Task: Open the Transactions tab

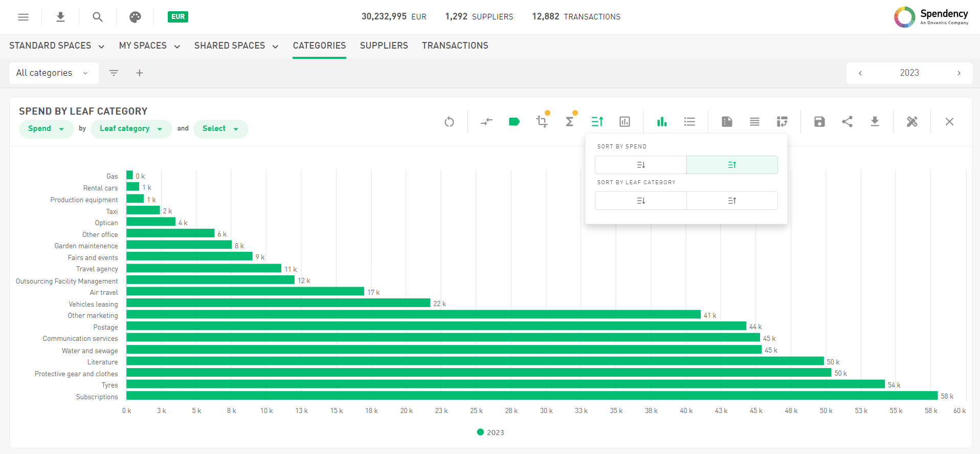Action: pos(455,46)
